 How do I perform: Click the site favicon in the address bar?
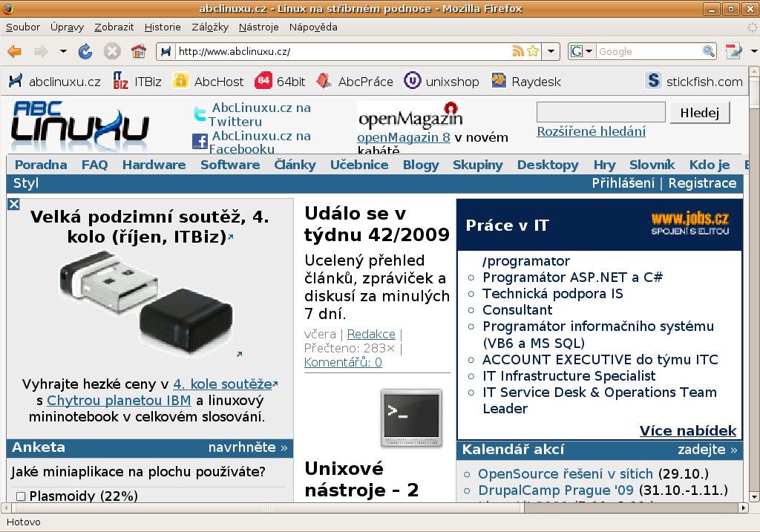point(166,51)
